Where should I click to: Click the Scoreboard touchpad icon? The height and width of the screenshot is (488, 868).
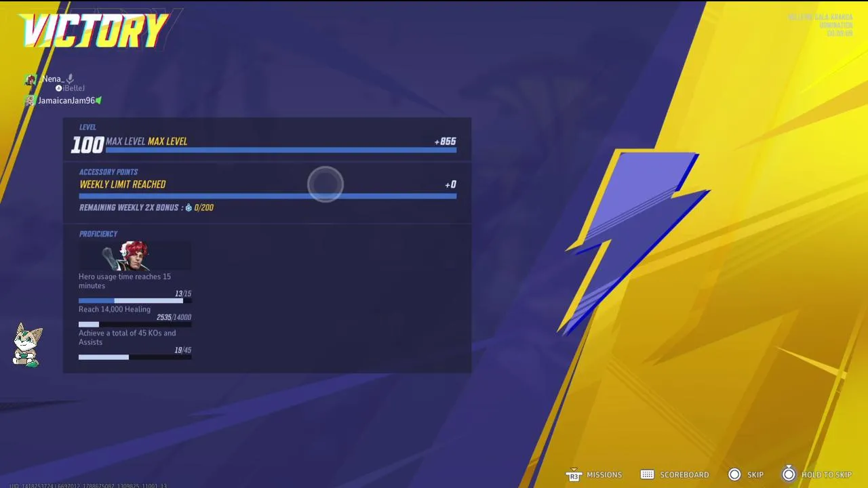point(648,474)
